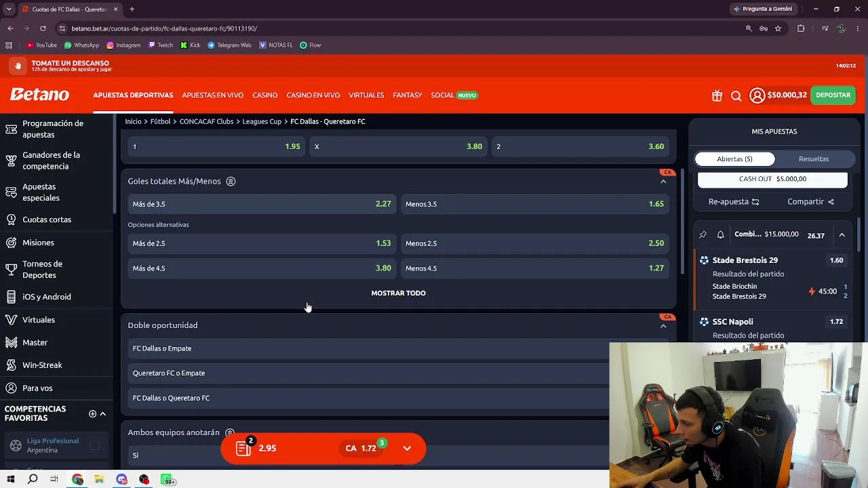
Task: Open the Kick bookmark
Action: (x=190, y=45)
